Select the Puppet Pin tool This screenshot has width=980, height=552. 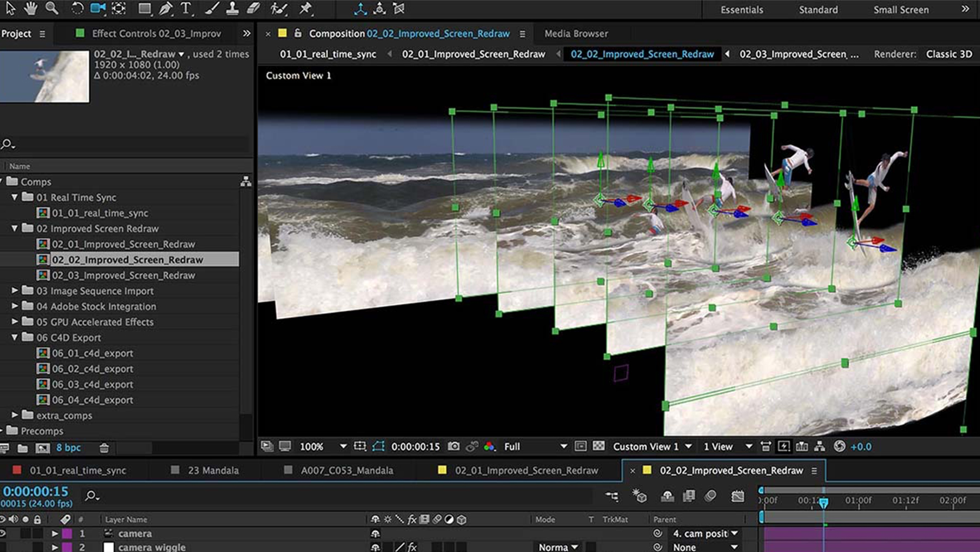pos(305,8)
